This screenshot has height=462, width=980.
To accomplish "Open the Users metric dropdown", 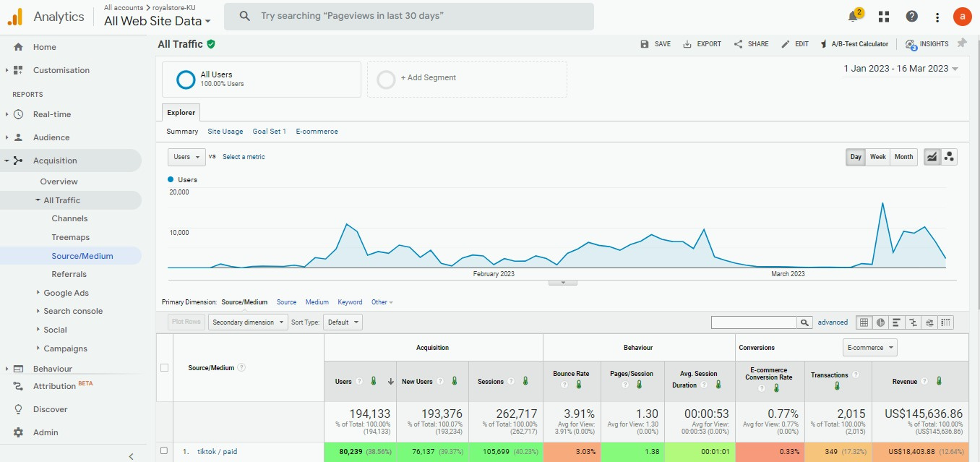I will 186,157.
